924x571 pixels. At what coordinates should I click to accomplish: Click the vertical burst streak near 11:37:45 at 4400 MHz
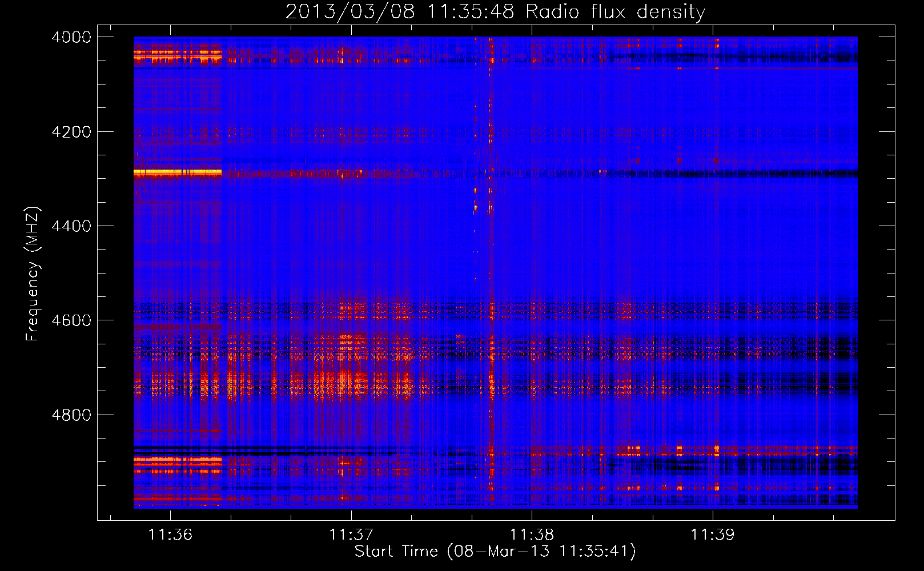(x=491, y=226)
